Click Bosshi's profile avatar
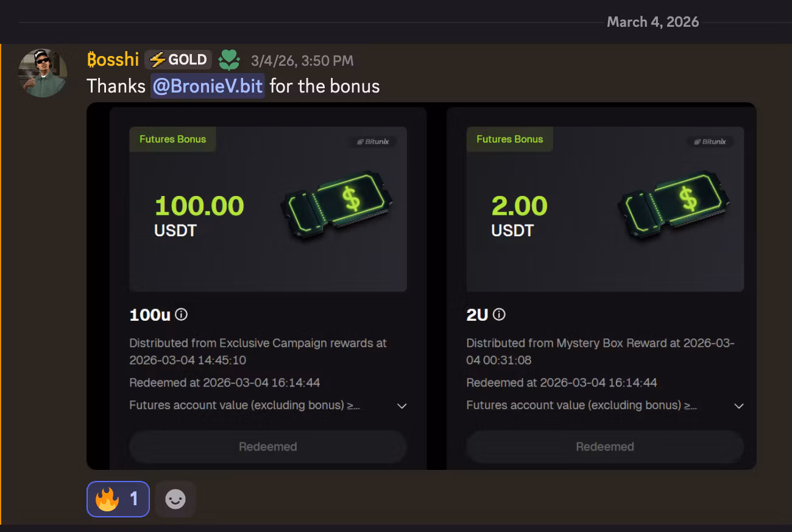 tap(42, 73)
